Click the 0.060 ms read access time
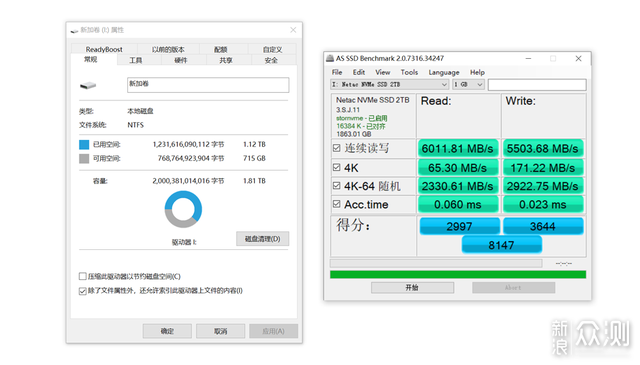 pyautogui.click(x=458, y=205)
